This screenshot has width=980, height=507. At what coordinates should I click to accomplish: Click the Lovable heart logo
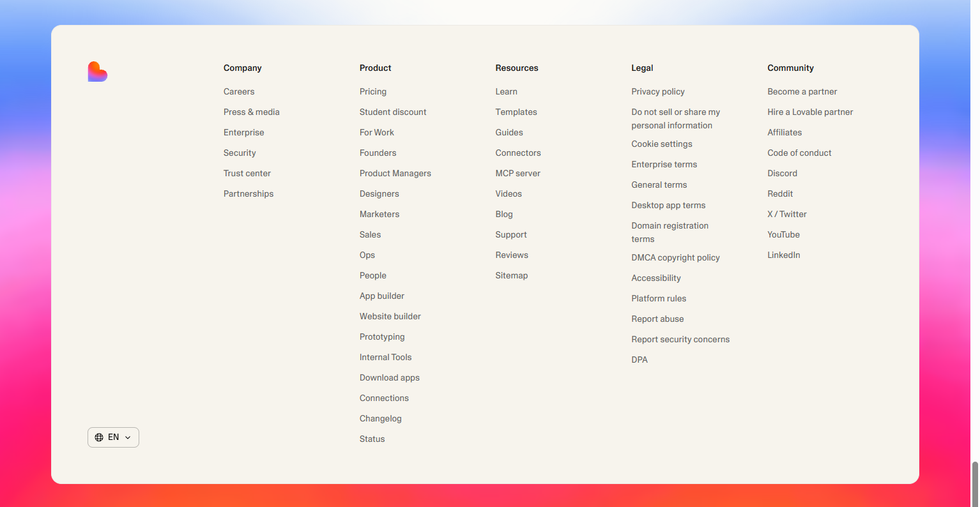coord(98,72)
